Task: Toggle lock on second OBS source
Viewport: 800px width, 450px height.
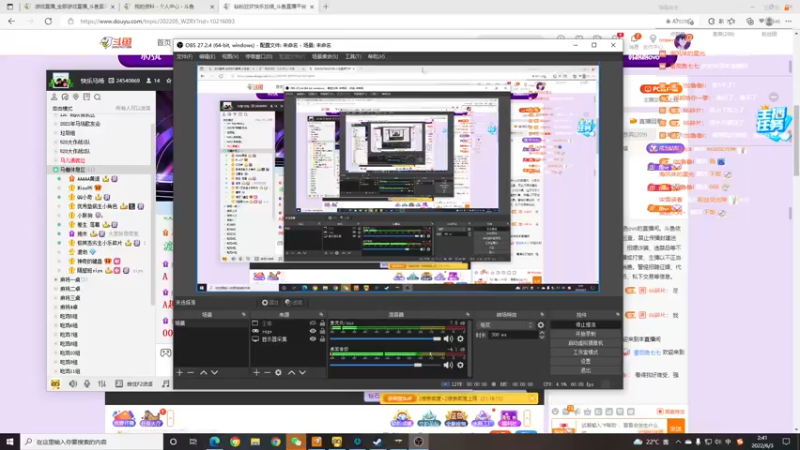Action: coord(322,331)
